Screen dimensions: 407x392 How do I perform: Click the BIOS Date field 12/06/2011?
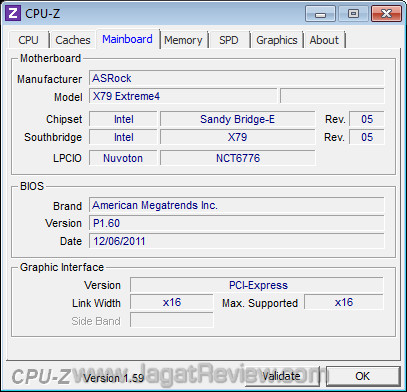coord(237,241)
